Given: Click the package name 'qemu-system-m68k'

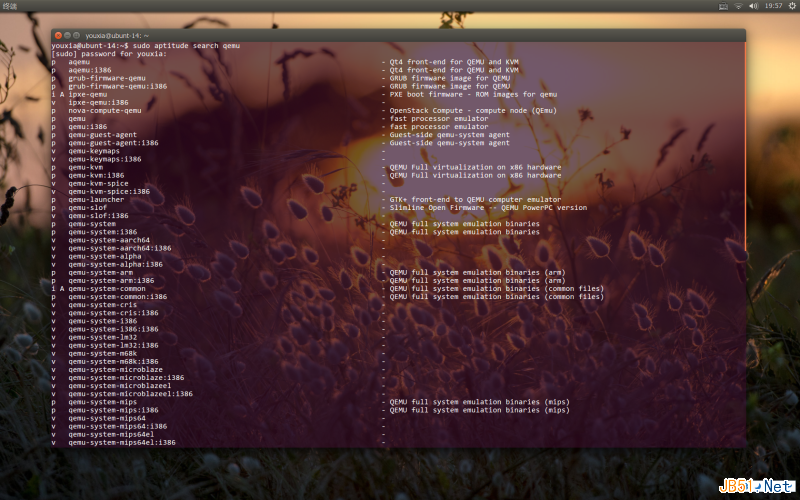Looking at the screenshot, I should coord(103,354).
